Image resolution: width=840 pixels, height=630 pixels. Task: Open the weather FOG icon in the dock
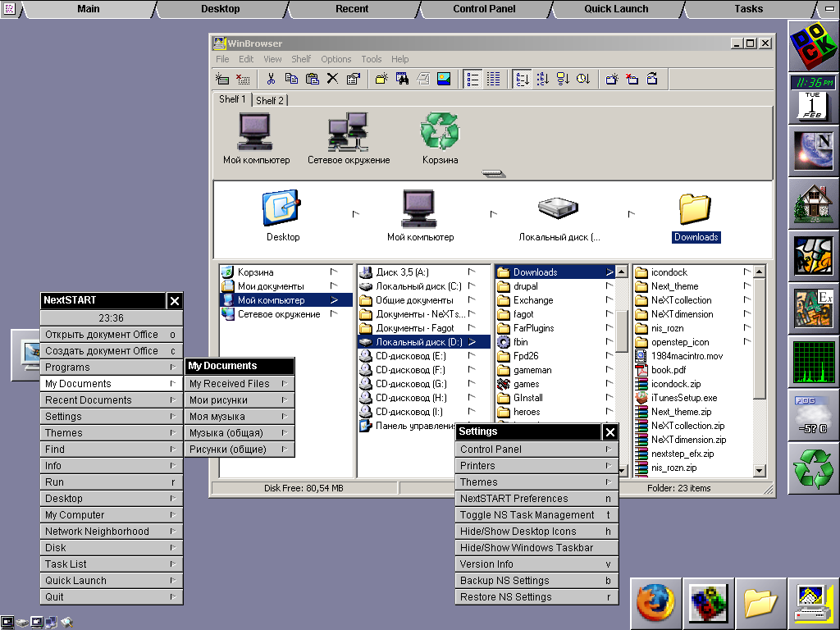[x=813, y=414]
